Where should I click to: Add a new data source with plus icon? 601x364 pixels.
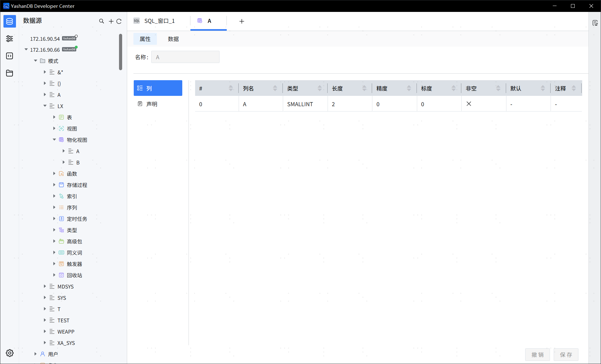[111, 21]
